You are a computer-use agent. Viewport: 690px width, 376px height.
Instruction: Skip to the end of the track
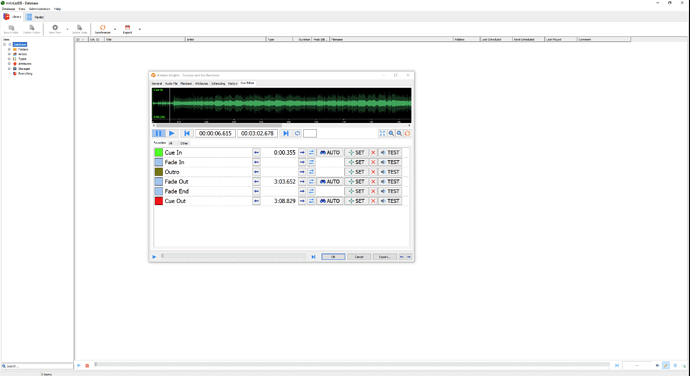(x=286, y=133)
